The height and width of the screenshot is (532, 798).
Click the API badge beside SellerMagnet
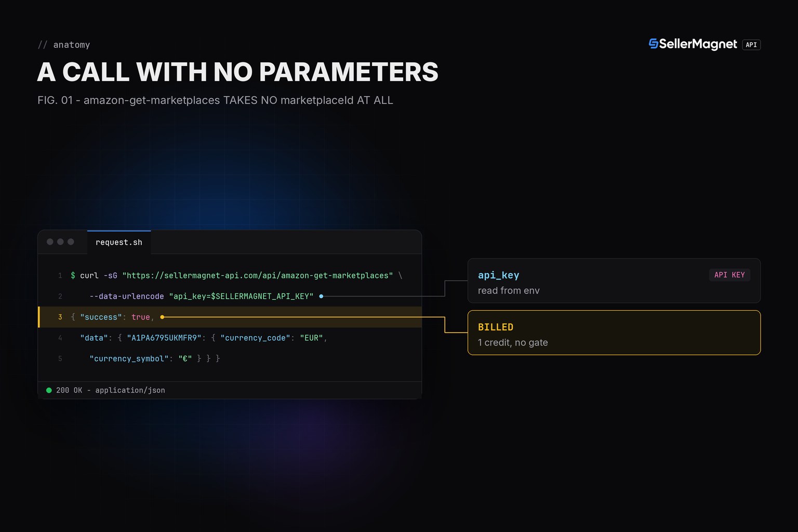click(x=751, y=45)
